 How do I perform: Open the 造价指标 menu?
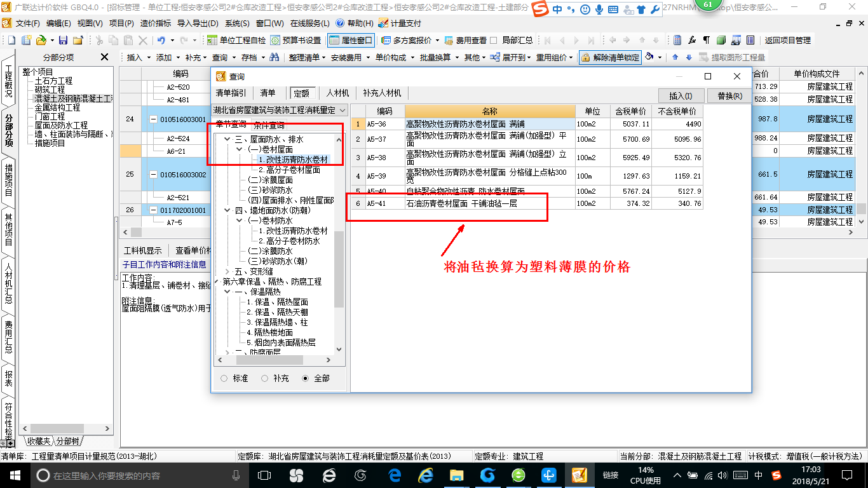pos(155,23)
